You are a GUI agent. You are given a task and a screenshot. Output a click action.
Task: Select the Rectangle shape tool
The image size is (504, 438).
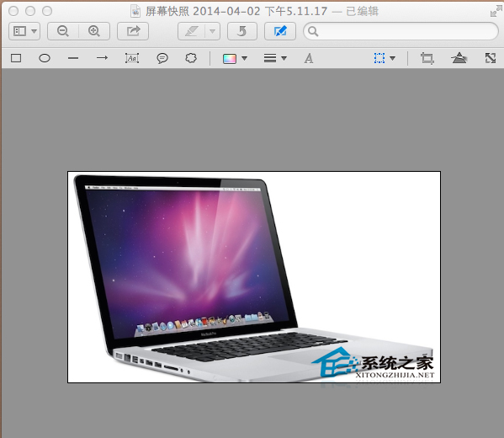(x=16, y=58)
